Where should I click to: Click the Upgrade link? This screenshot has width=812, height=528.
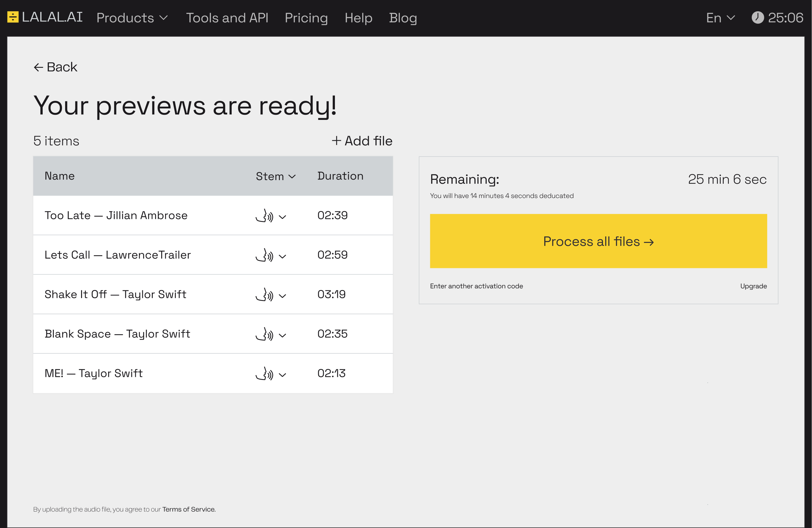753,286
